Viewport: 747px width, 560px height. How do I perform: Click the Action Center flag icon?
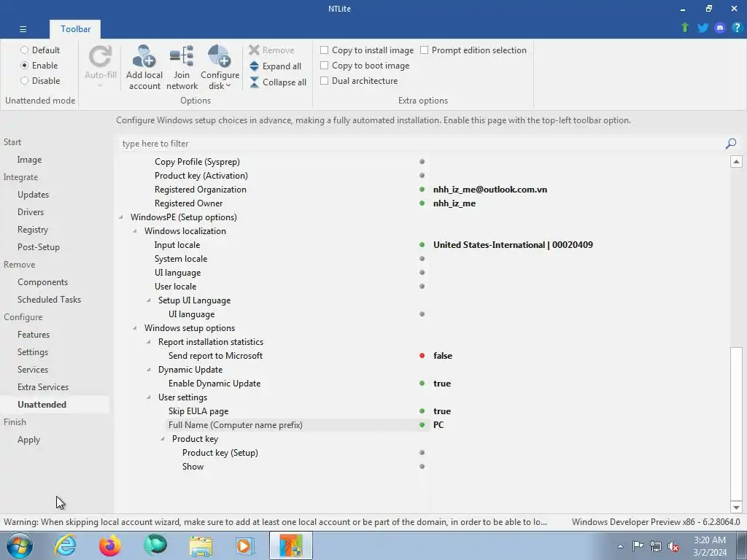638,546
